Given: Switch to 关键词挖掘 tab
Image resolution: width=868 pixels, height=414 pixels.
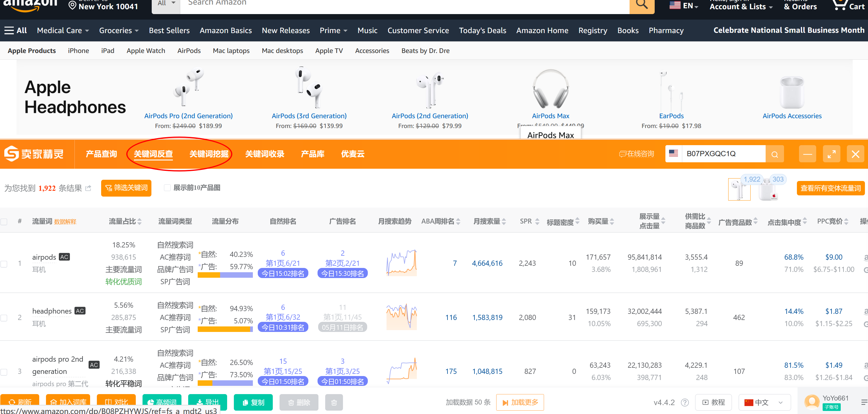Looking at the screenshot, I should tap(209, 154).
